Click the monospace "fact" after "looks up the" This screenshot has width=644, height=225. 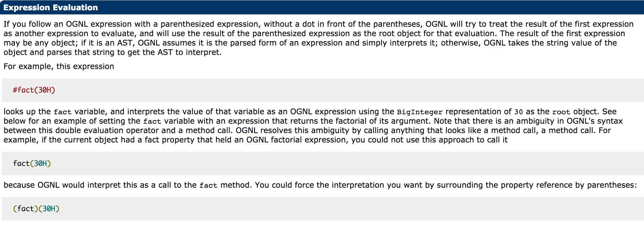63,112
